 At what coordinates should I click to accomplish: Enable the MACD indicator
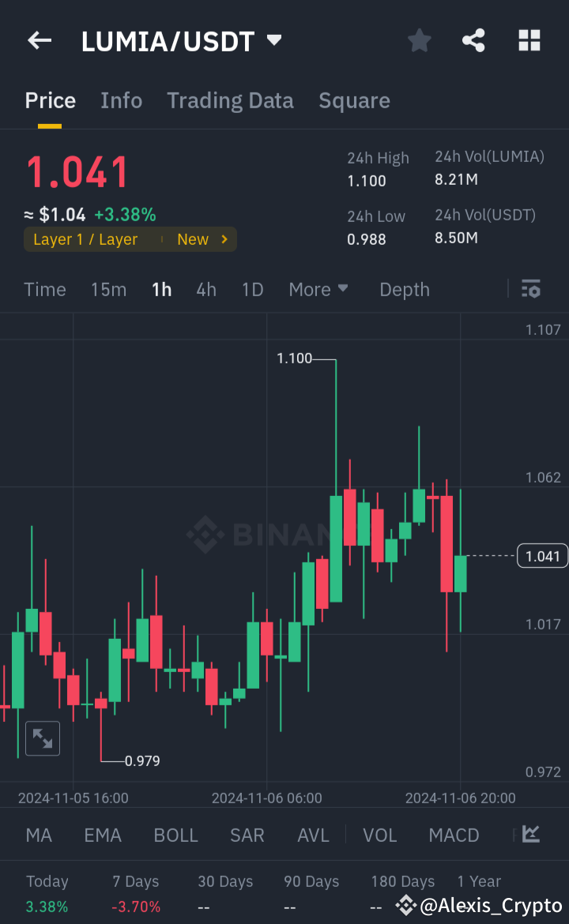point(454,835)
